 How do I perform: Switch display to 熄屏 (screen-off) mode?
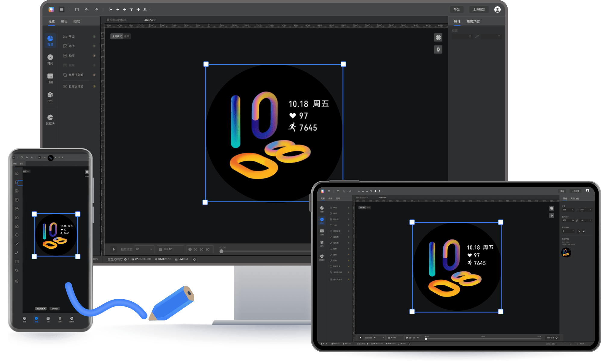pos(126,36)
